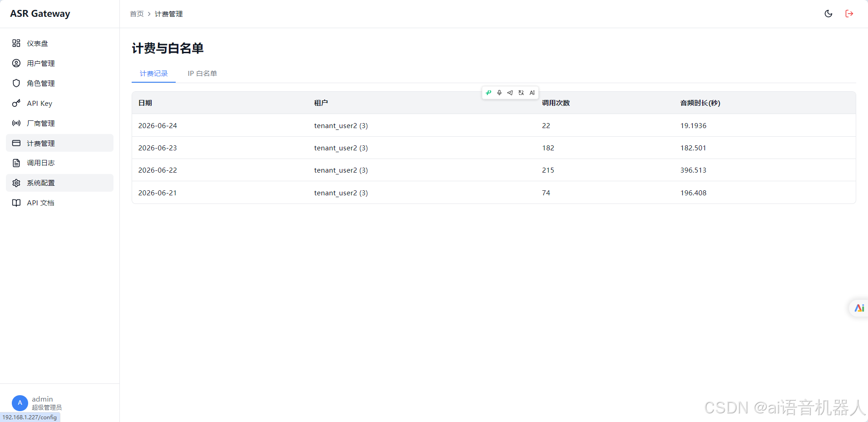The image size is (868, 422).
Task: Select the date cell 2026-06-21
Action: (158, 193)
